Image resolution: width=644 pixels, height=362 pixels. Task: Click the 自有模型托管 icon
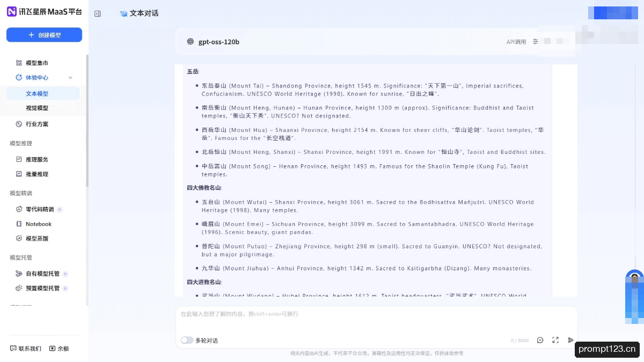19,274
